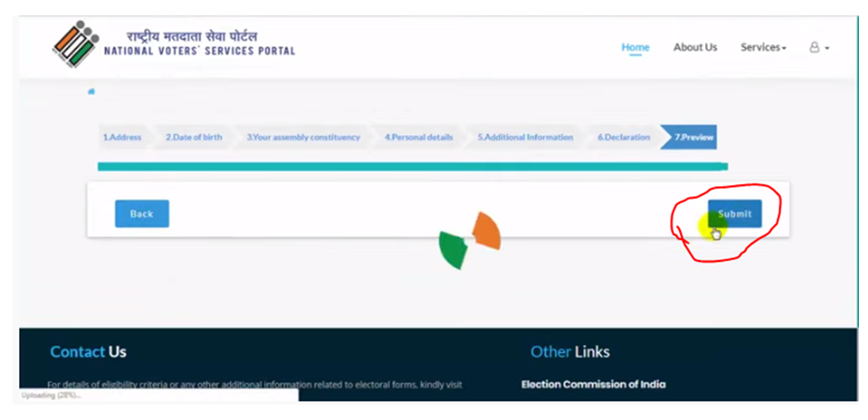Image resolution: width=868 pixels, height=420 pixels.
Task: Open the Election Commission of India link
Action: pyautogui.click(x=593, y=385)
